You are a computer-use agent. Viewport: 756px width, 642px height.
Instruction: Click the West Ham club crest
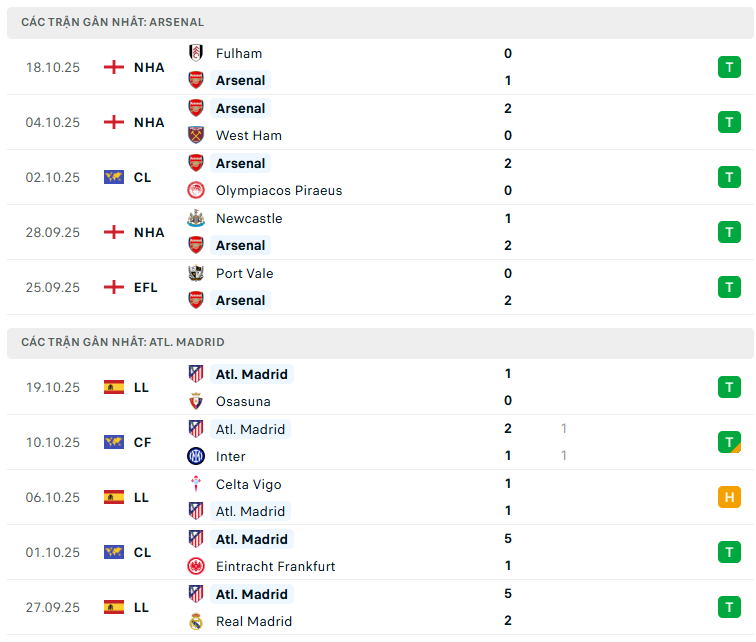[196, 135]
